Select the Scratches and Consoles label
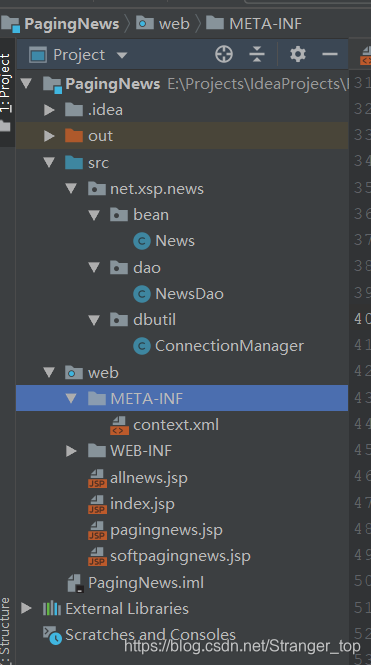The width and height of the screenshot is (371, 665). 151,635
